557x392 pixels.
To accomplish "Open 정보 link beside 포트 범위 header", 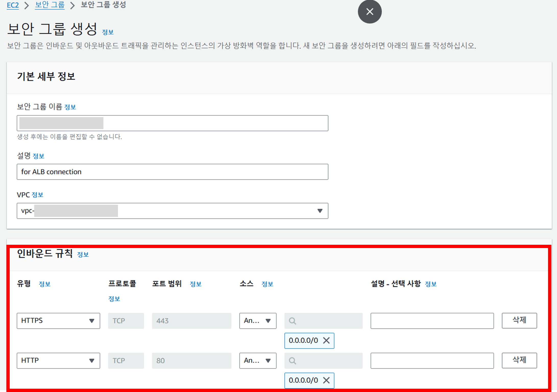I will (x=196, y=284).
